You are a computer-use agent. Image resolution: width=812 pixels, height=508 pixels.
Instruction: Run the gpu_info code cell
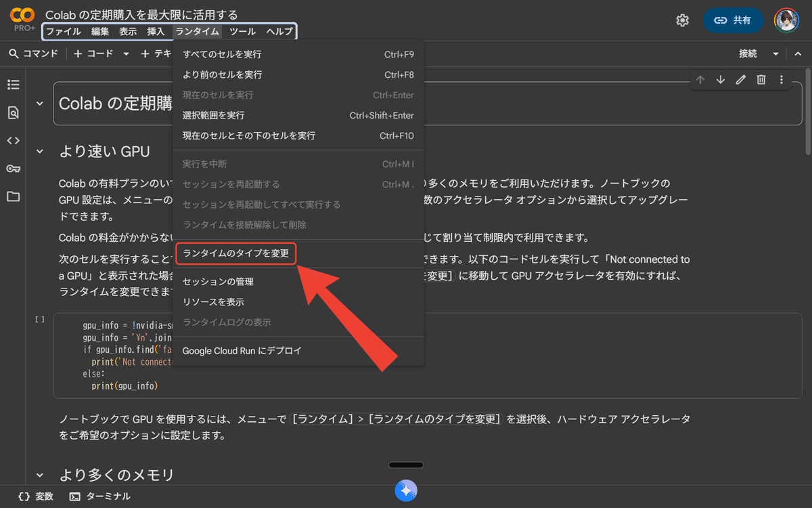pos(40,319)
